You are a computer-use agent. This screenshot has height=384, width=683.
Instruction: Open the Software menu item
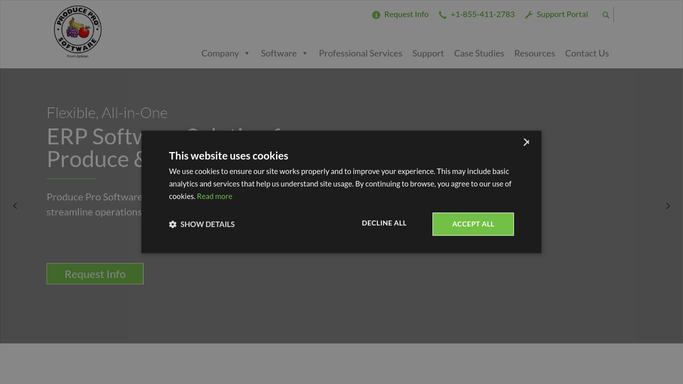pyautogui.click(x=279, y=53)
